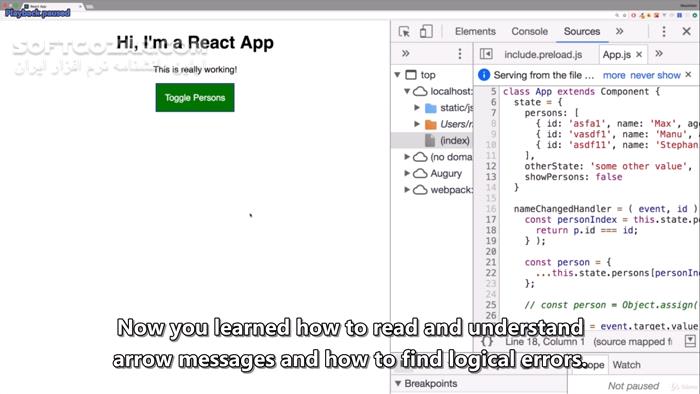This screenshot has height=394, width=700.
Task: Open the DevTools three-dot menu
Action: pos(664,31)
